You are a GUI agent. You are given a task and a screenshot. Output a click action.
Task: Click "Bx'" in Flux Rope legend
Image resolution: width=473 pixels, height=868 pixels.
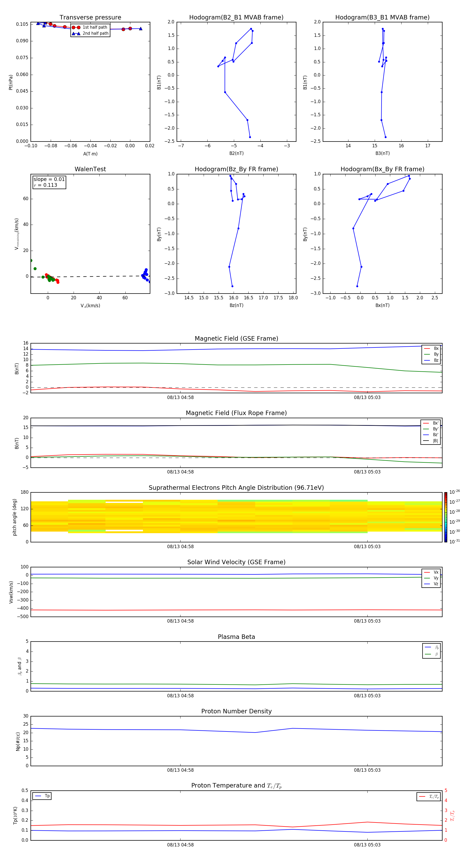coord(436,423)
